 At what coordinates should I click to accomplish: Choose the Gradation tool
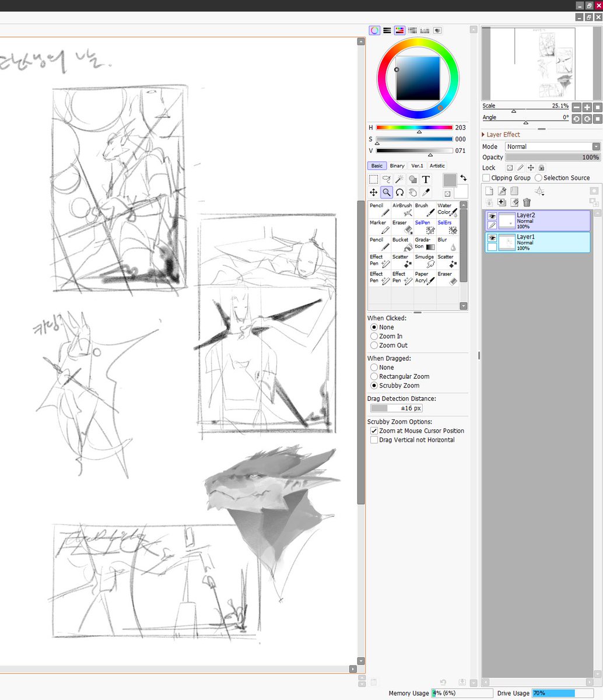coord(425,243)
